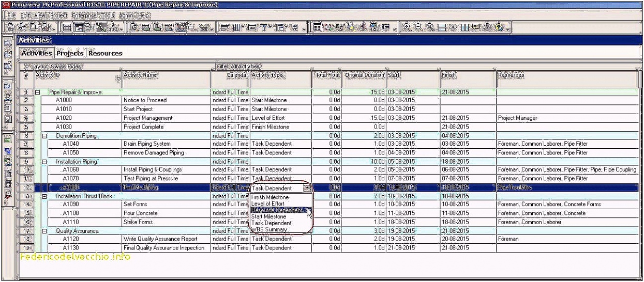
Task: Open the Help menu
Action: pos(143,15)
